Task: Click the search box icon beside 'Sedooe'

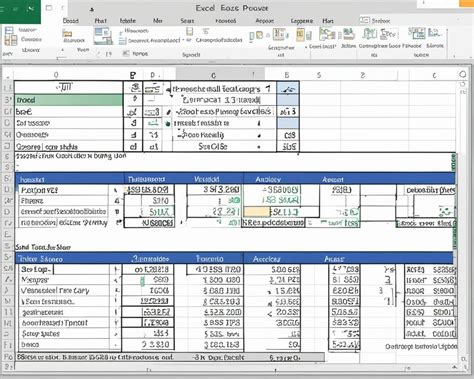Action: tap(364, 20)
